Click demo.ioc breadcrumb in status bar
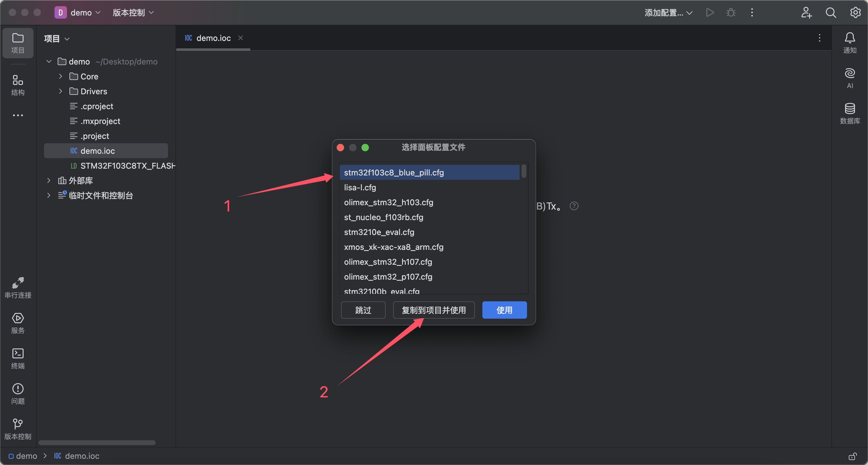The height and width of the screenshot is (465, 868). point(77,456)
